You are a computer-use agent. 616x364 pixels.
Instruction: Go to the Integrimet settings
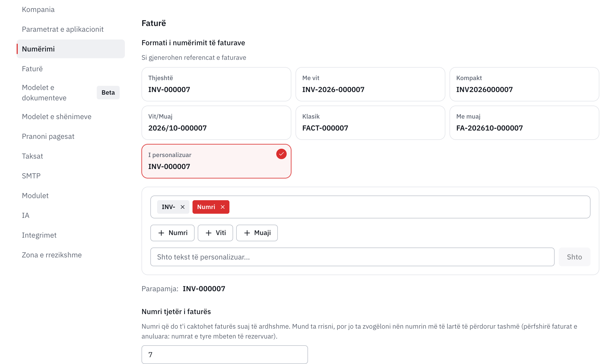[71, 235]
